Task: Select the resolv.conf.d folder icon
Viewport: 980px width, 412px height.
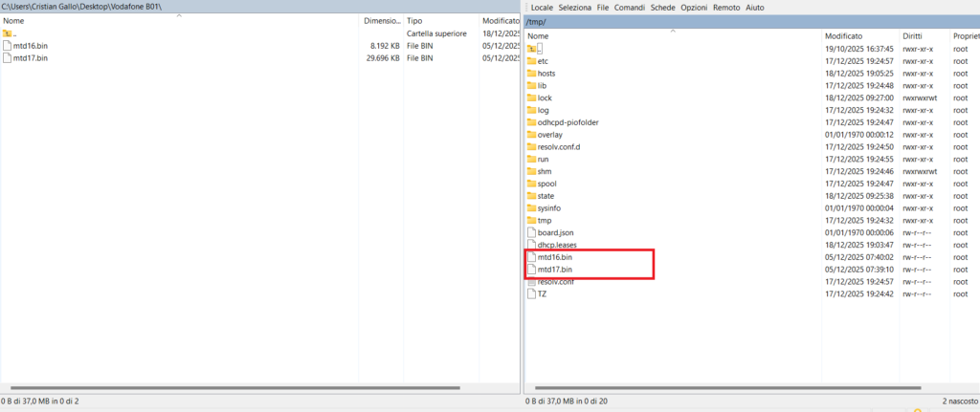Action: tap(532, 147)
